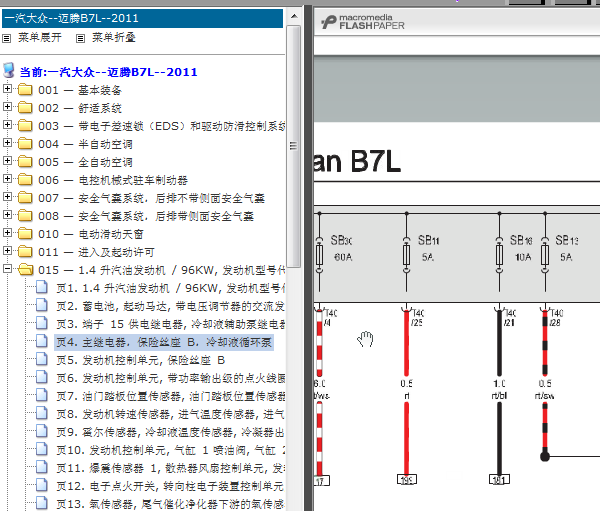Click the 003 EDS folder icon
This screenshot has width=600, height=511.
coord(25,126)
